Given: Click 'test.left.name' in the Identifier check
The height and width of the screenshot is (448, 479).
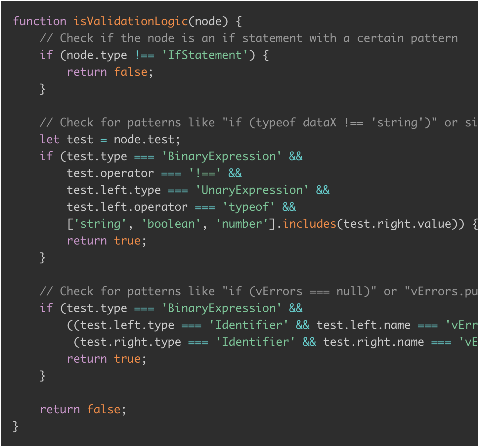Looking at the screenshot, I should point(364,325).
